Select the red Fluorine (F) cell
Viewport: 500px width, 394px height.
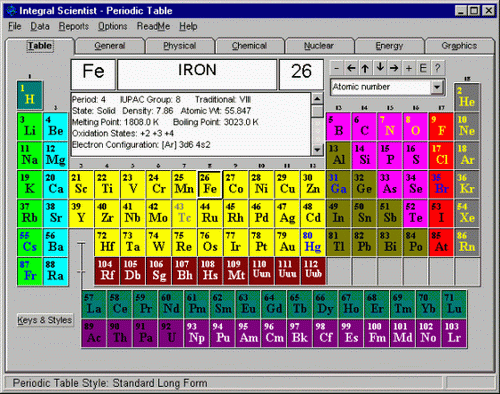tap(441, 126)
